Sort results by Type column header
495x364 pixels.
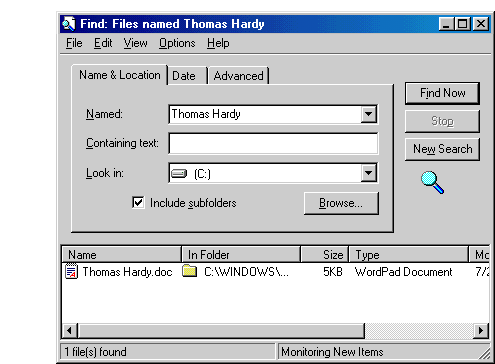point(409,255)
